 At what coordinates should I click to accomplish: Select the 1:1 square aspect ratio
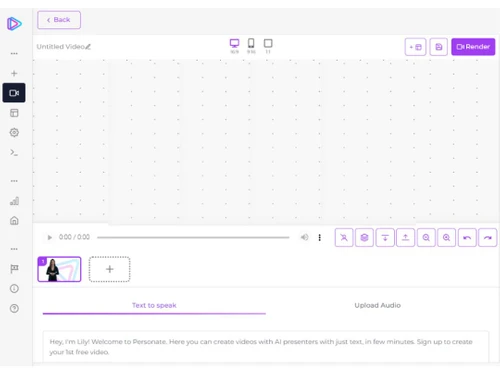click(x=268, y=46)
